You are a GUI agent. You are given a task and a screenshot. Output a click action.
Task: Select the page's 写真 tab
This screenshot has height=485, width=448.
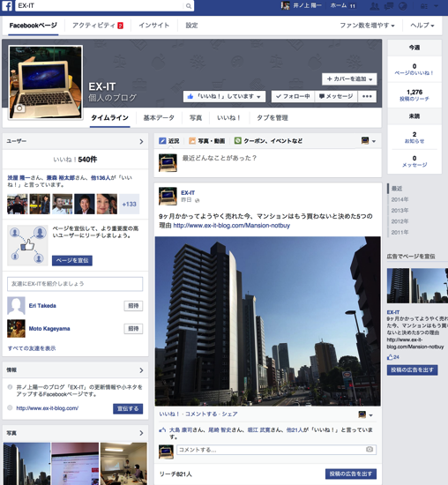[x=196, y=118]
